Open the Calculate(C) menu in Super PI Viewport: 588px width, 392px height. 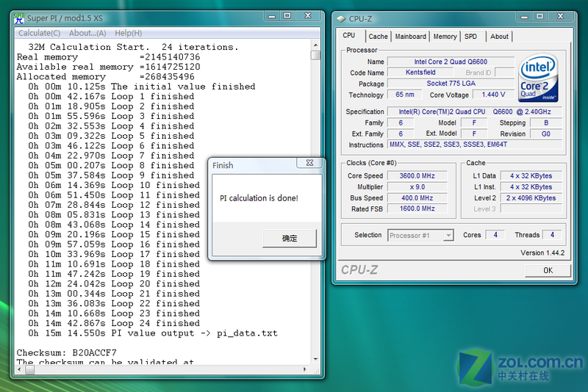pyautogui.click(x=40, y=33)
